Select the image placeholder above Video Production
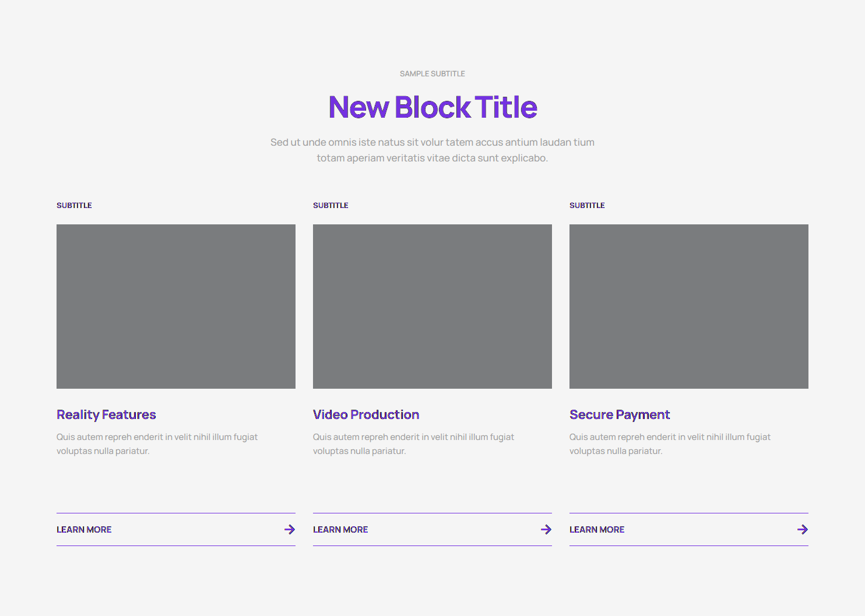The image size is (865, 616). (432, 307)
